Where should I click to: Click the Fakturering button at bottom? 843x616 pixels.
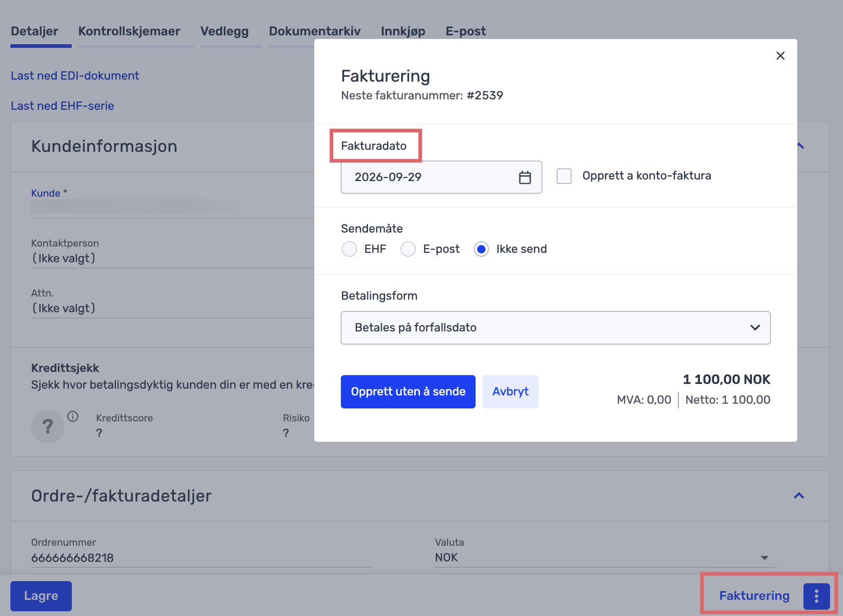click(x=754, y=596)
